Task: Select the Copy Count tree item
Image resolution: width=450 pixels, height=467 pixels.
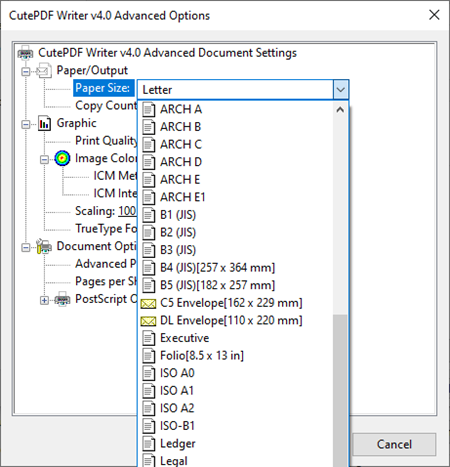Action: click(106, 106)
